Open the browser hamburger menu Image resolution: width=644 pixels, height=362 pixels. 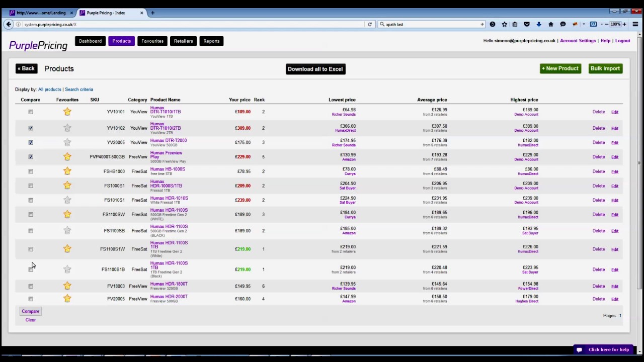pyautogui.click(x=635, y=24)
